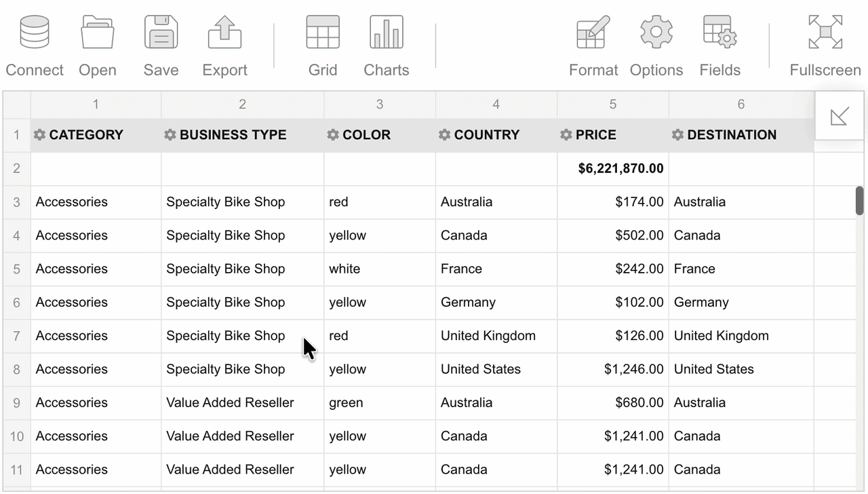Open the Export toolbar option
Screen dimensions: 868x494
[224, 45]
